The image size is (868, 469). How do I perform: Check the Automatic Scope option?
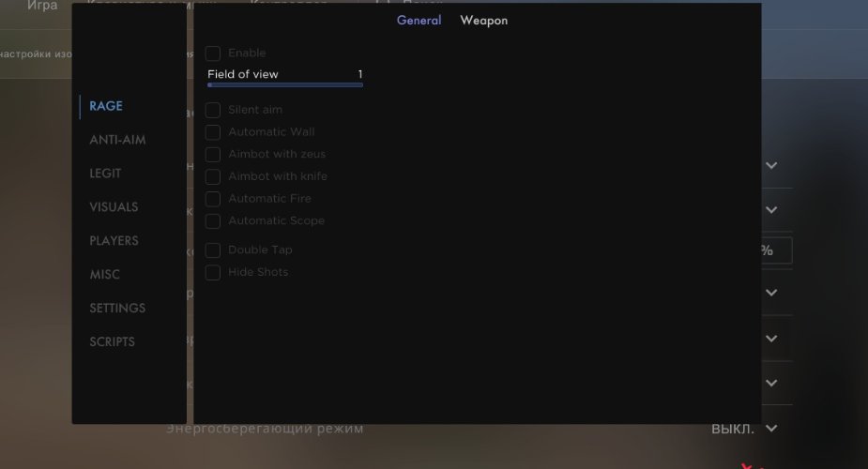(213, 220)
